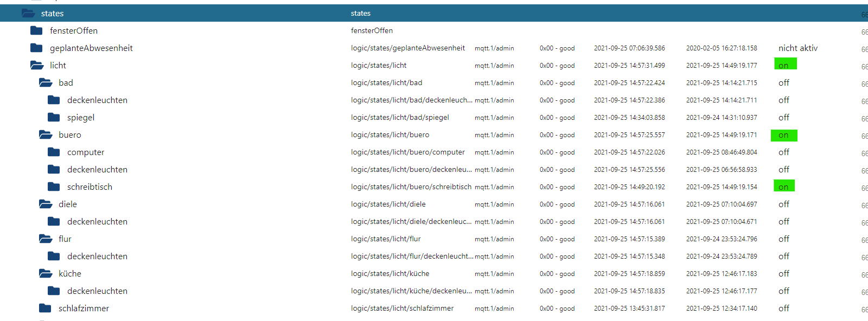The image size is (868, 321).
Task: Click green 'on' value of schreibtisch row
Action: (784, 186)
